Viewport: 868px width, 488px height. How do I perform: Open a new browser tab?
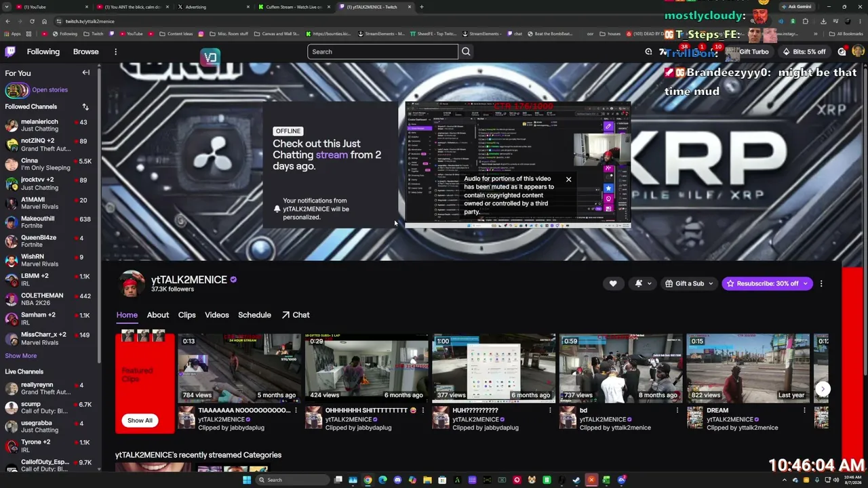422,7
